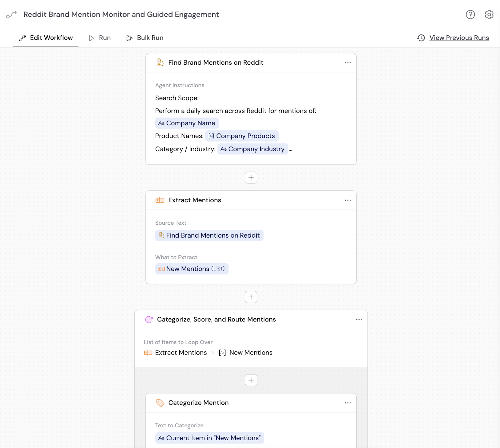Open the help question mark icon
This screenshot has height=448, width=500.
[470, 14]
